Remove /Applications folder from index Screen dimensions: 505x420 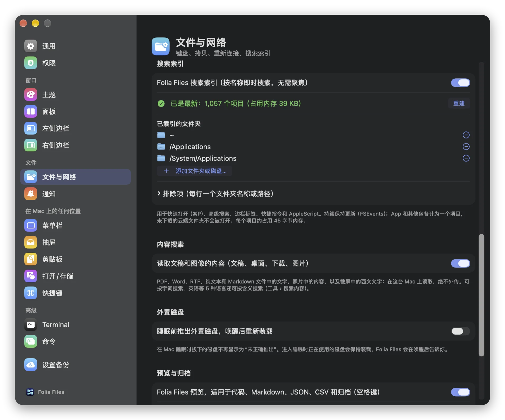coord(466,147)
